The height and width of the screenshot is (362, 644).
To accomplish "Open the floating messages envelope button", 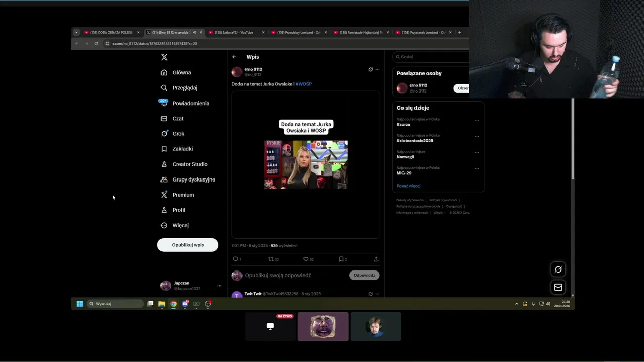I will (558, 287).
